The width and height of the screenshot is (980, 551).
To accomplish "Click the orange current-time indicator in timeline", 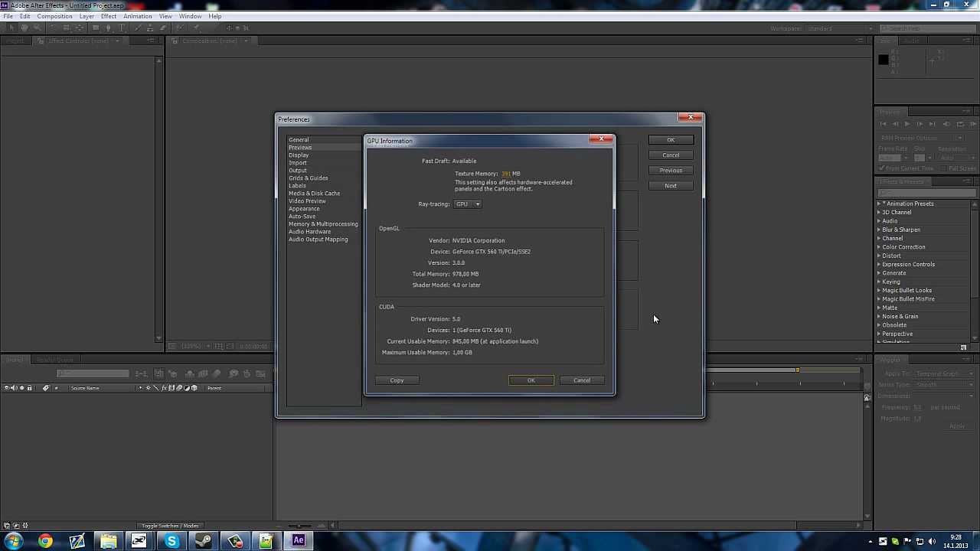I will pyautogui.click(x=797, y=370).
